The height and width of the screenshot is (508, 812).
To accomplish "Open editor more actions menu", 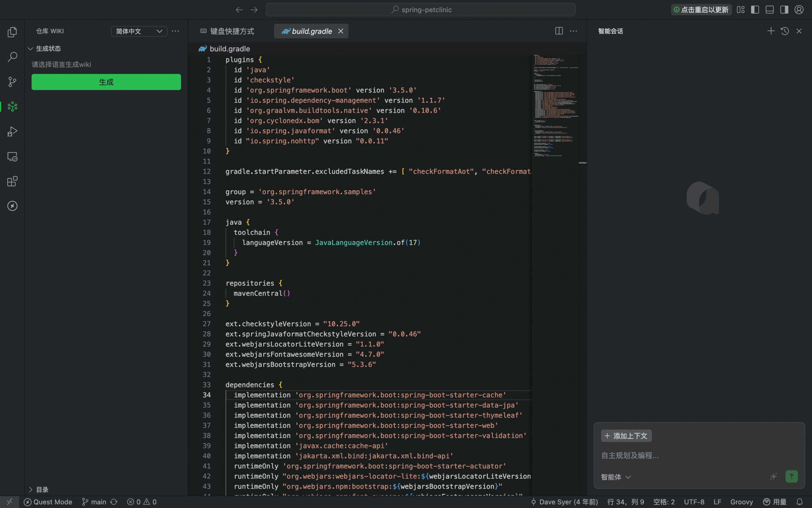I will coord(573,31).
